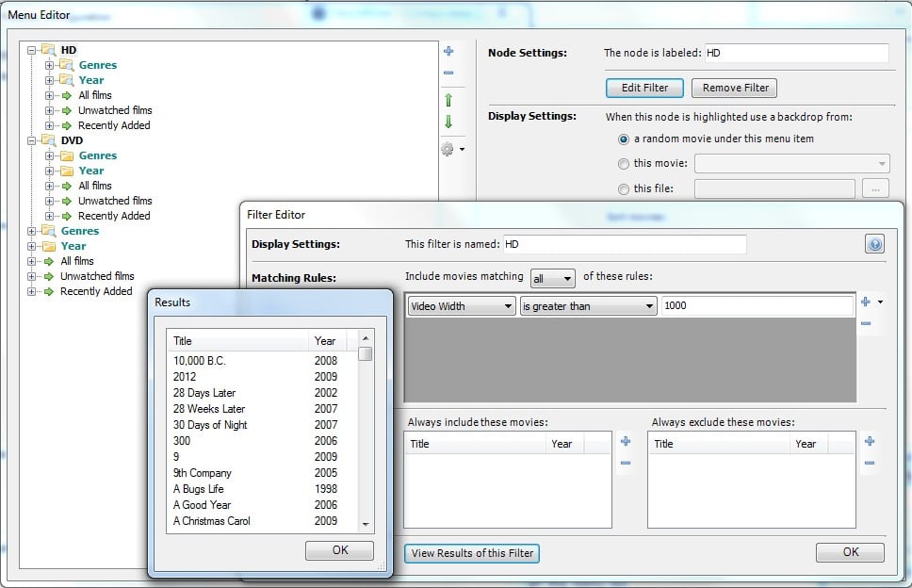
Task: Add a rule with the plus icon
Action: [866, 302]
